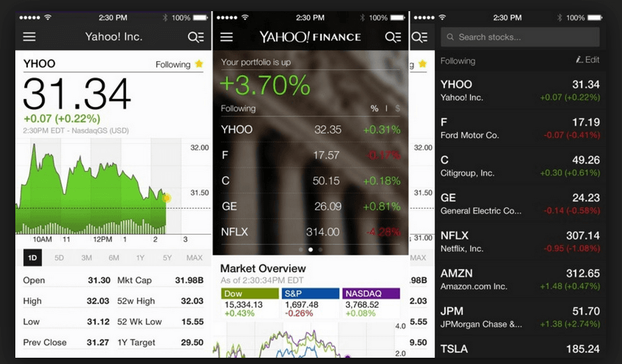Open Citigroup, Inc. in the Following list
The height and width of the screenshot is (364, 622).
coord(520,166)
